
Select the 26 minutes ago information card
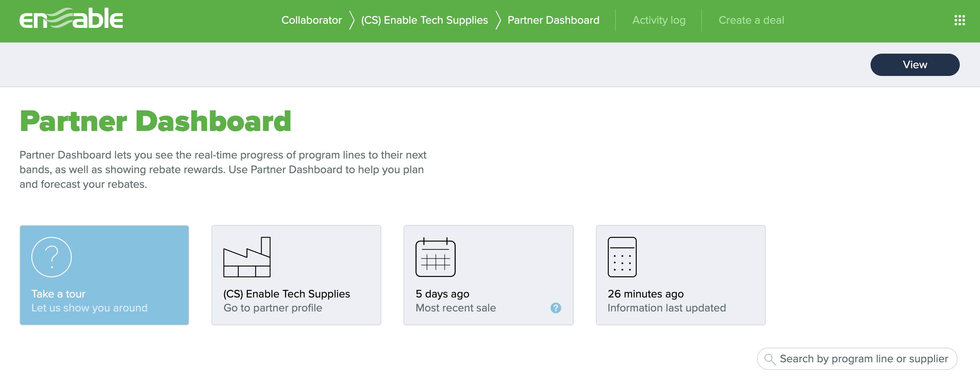click(680, 275)
